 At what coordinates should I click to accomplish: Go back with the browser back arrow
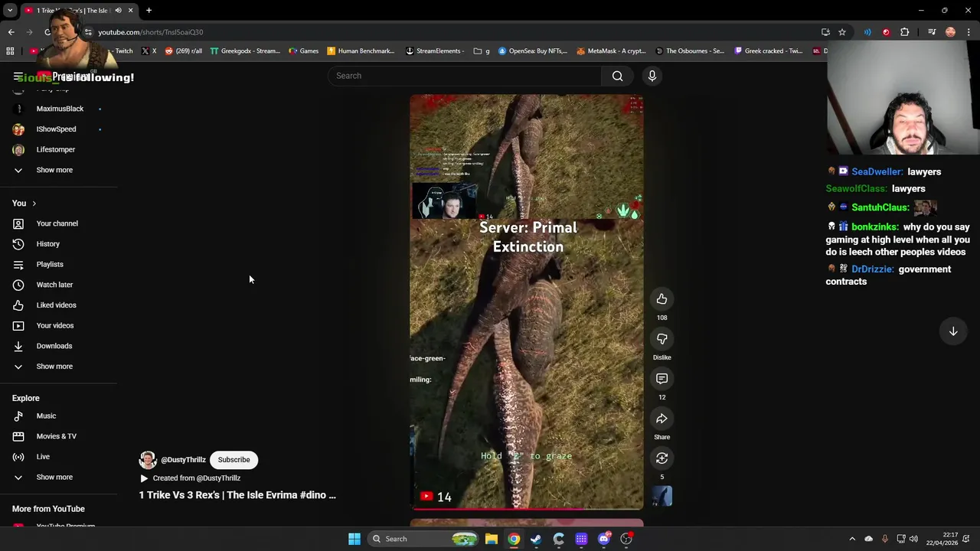tap(11, 32)
